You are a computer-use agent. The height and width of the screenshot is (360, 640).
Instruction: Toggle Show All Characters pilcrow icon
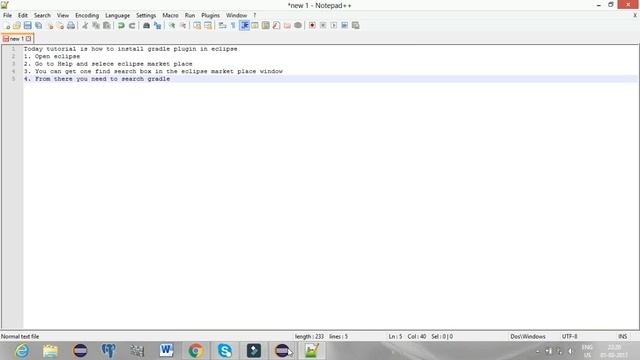click(233, 26)
